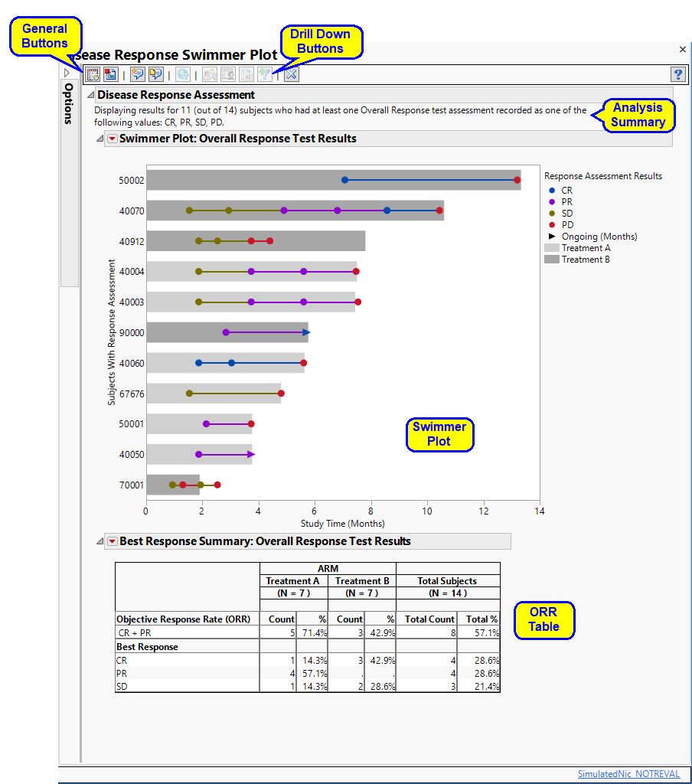The width and height of the screenshot is (692, 784).
Task: Click the Total Subjects column header
Action: (x=447, y=581)
